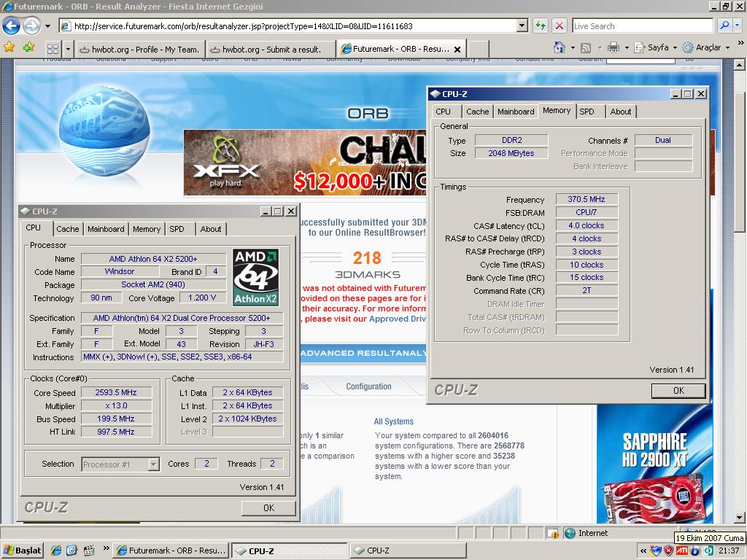Click the Print icon in toolbar
This screenshot has width=747, height=560.
(614, 47)
